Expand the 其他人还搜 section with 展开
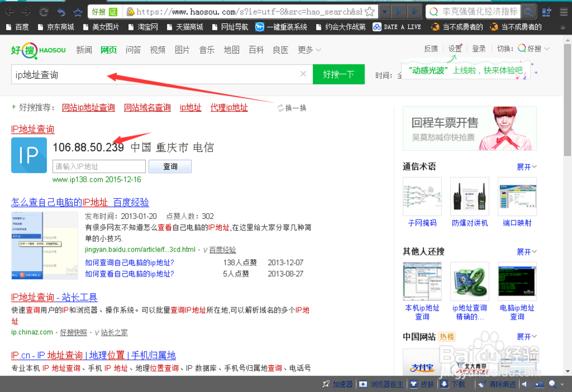The image size is (572, 392). pos(527,252)
